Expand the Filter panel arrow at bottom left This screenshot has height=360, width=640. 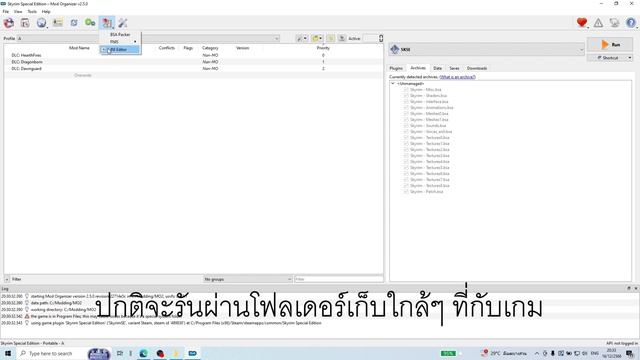coord(7,279)
